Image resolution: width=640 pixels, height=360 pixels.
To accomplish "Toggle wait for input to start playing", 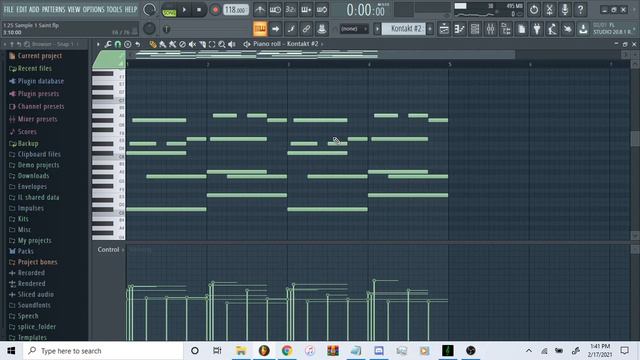I will (x=275, y=9).
